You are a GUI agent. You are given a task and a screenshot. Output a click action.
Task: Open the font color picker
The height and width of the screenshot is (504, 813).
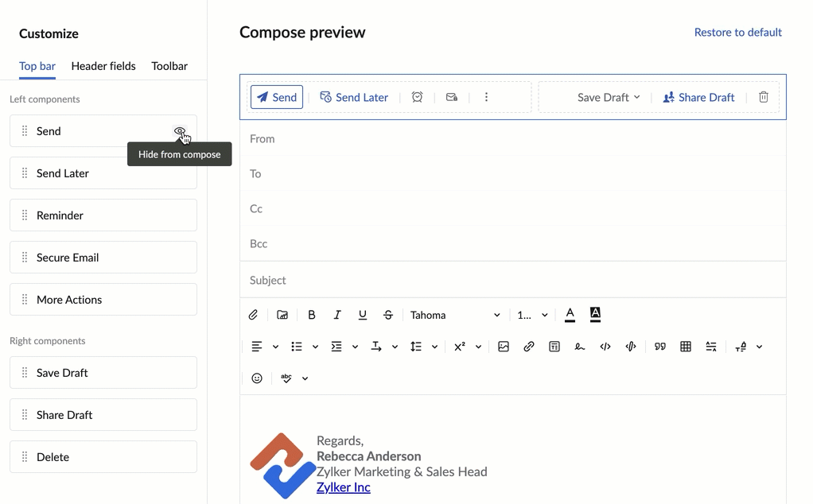(x=570, y=314)
